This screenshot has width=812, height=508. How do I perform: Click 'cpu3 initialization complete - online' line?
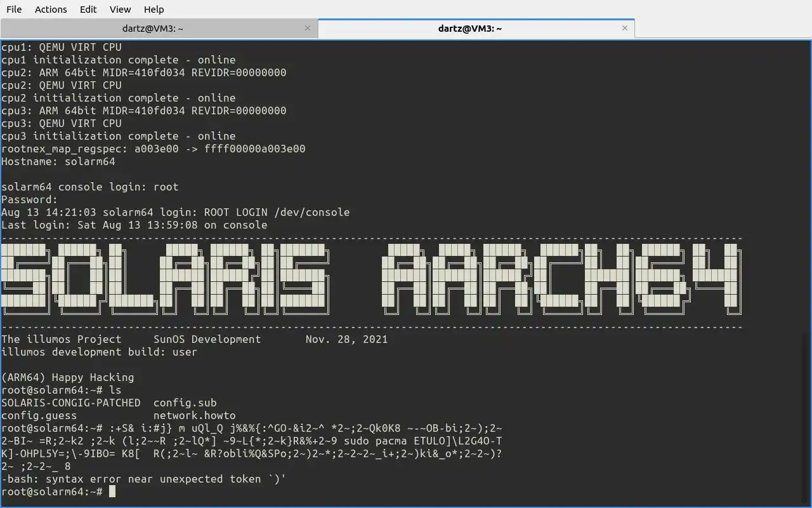[119, 136]
